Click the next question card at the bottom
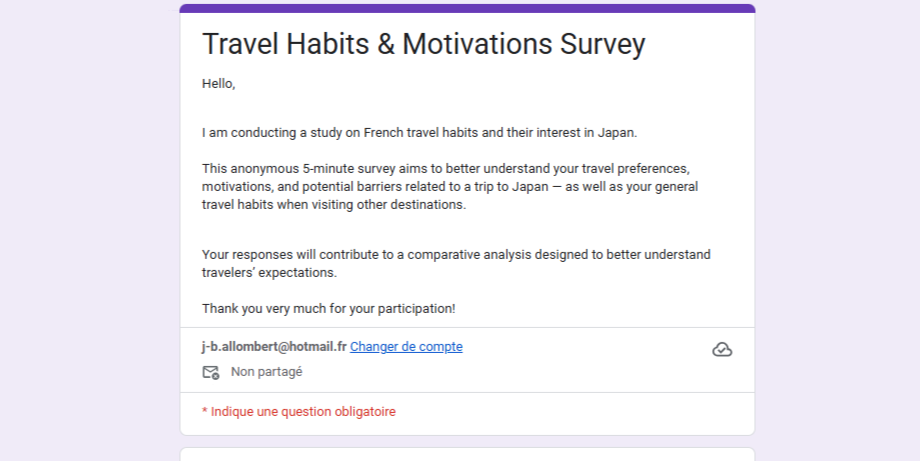 coord(467,455)
